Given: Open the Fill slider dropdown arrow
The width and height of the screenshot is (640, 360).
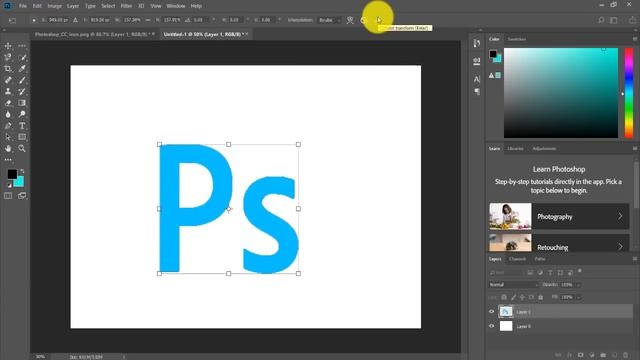Looking at the screenshot, I should pyautogui.click(x=578, y=297).
